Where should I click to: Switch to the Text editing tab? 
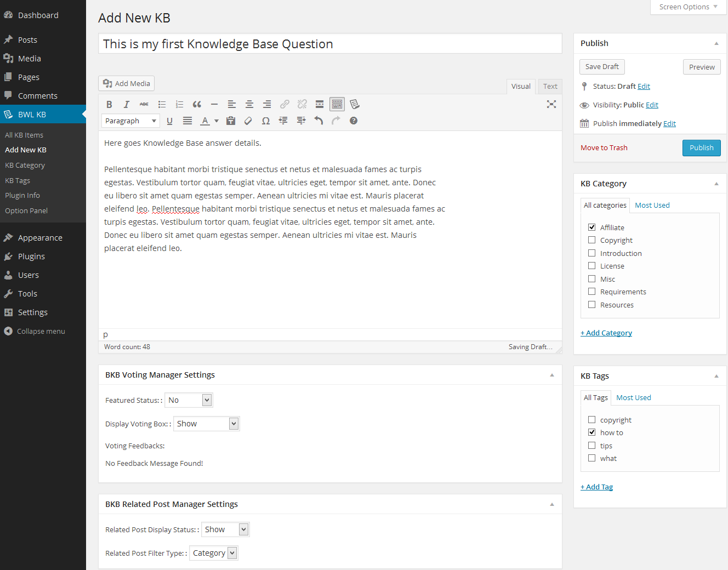coord(550,86)
